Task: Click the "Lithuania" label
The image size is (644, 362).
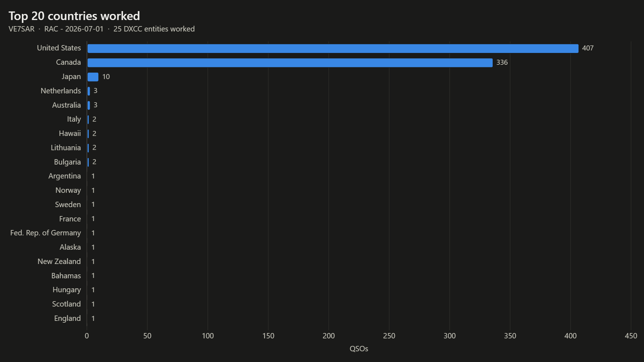Action: [x=66, y=148]
